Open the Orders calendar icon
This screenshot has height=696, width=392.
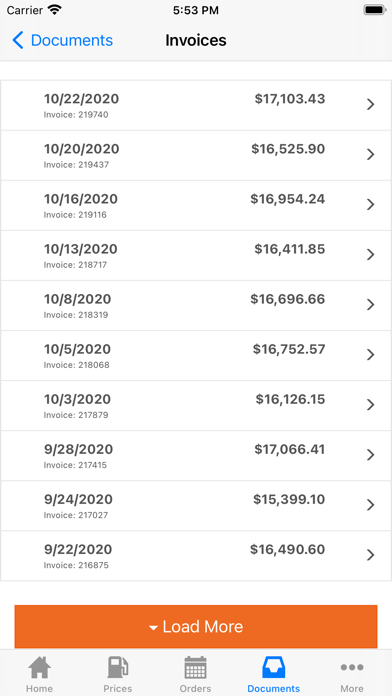195,668
